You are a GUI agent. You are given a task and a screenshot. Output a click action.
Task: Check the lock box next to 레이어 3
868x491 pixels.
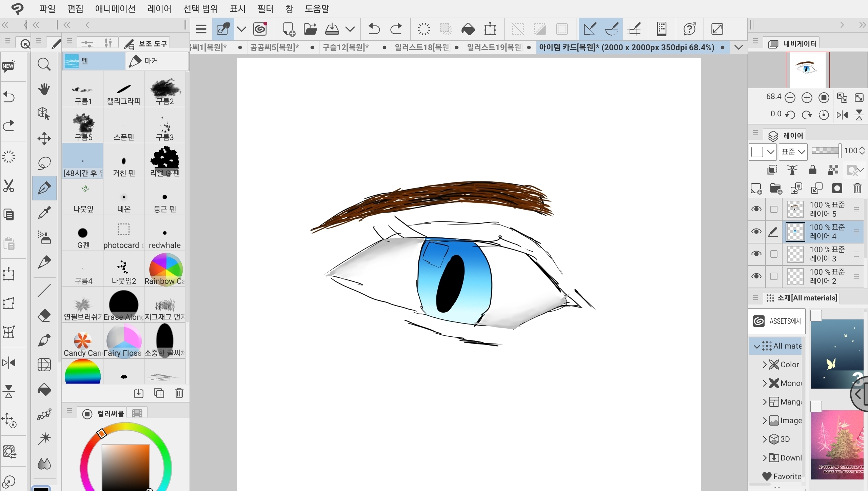coord(774,254)
